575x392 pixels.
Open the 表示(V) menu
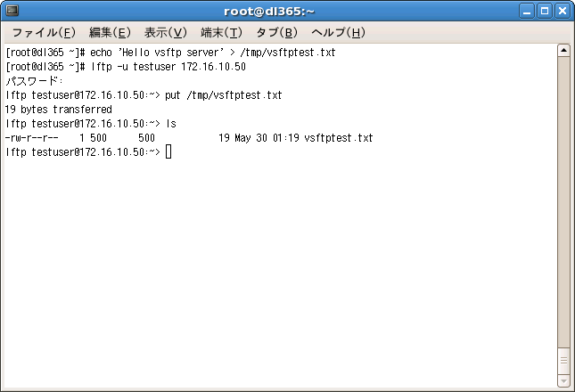(x=166, y=32)
